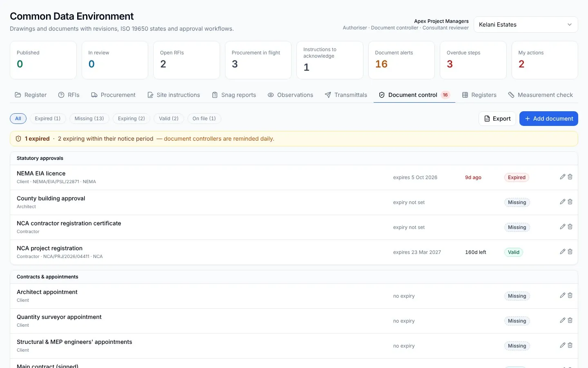Image resolution: width=588 pixels, height=368 pixels.
Task: Delete the NCA project registration row
Action: (570, 251)
